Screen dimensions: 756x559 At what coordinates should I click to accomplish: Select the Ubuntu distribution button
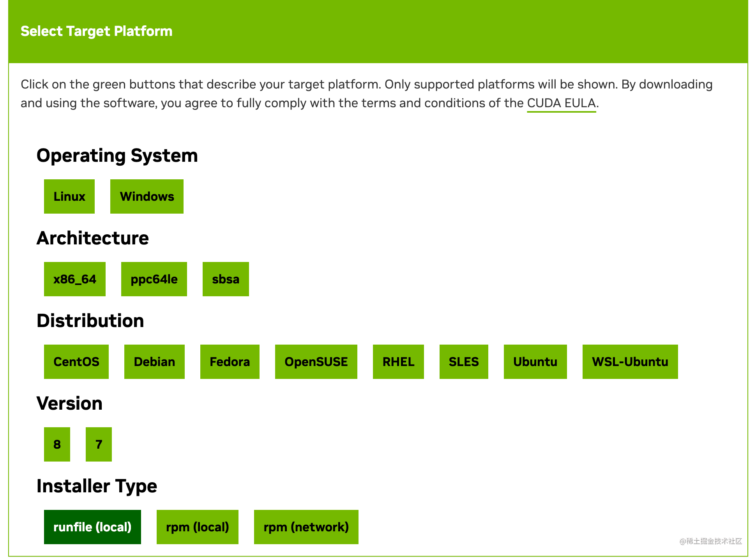click(x=535, y=362)
